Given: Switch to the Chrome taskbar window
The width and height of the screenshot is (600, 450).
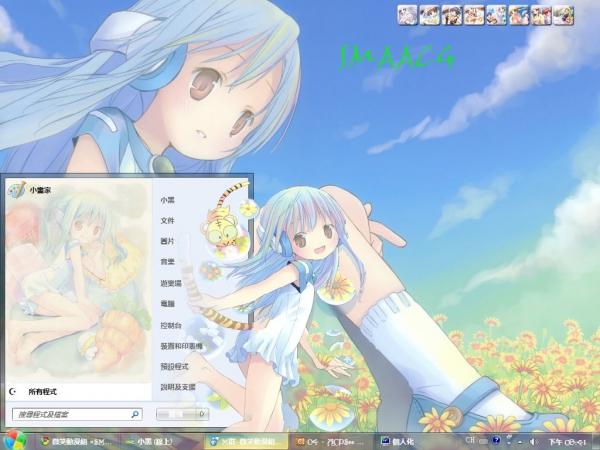Looking at the screenshot, I should click(75, 442).
